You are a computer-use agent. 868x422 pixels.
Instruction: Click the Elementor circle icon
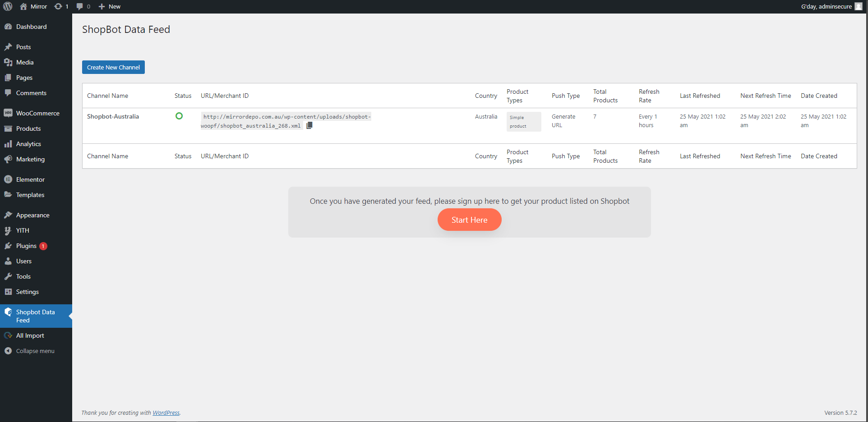pyautogui.click(x=8, y=179)
